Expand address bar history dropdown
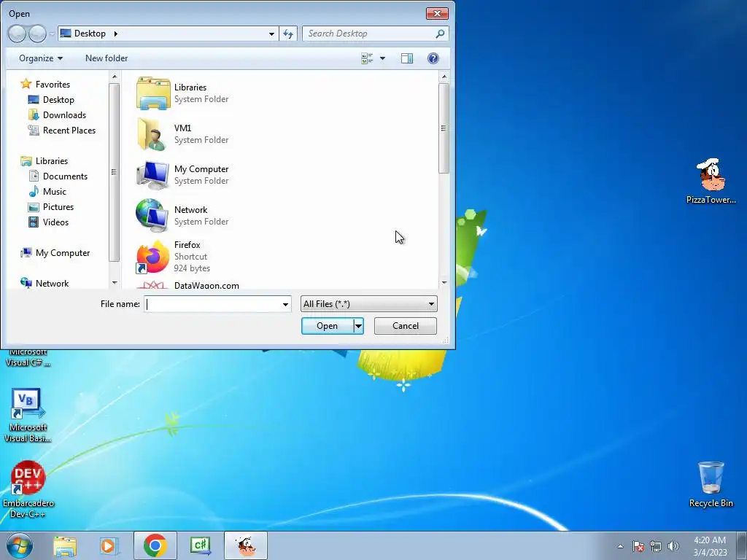This screenshot has width=747, height=560. pos(271,34)
